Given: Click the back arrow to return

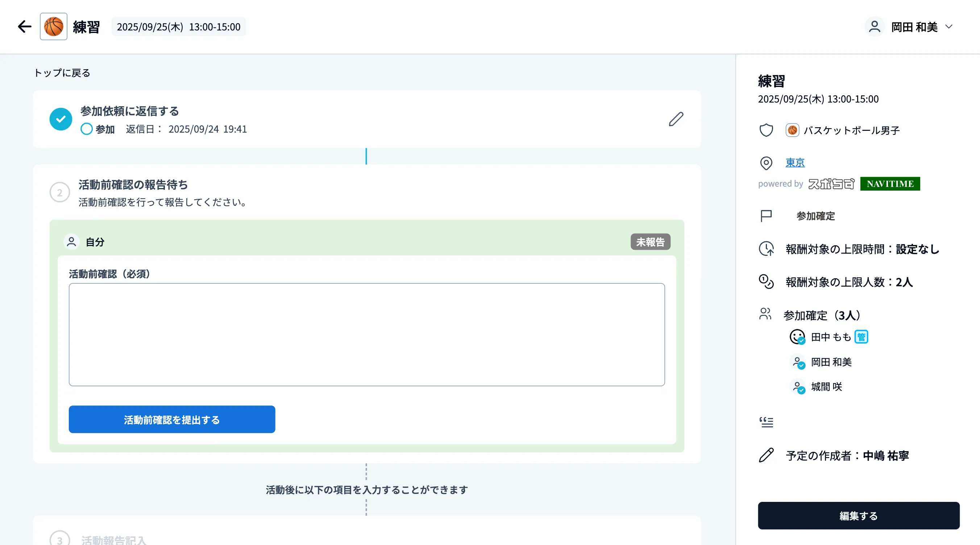Looking at the screenshot, I should pyautogui.click(x=24, y=26).
